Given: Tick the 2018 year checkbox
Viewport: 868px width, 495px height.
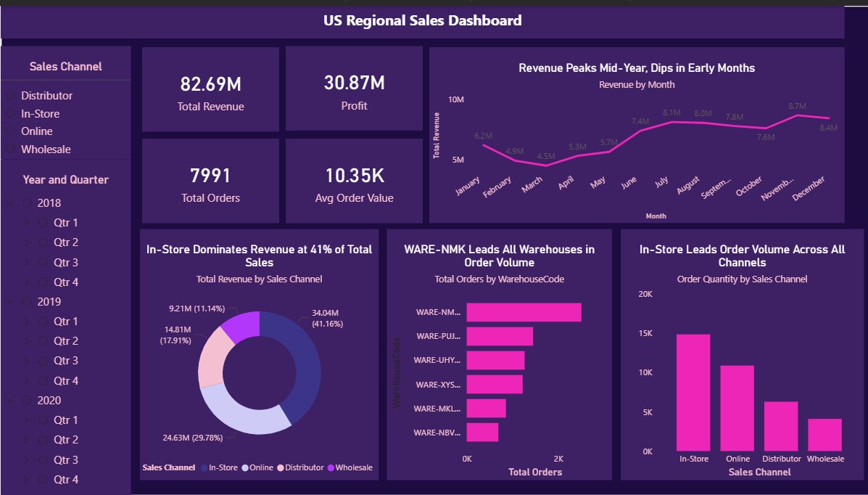Looking at the screenshot, I should click(27, 203).
